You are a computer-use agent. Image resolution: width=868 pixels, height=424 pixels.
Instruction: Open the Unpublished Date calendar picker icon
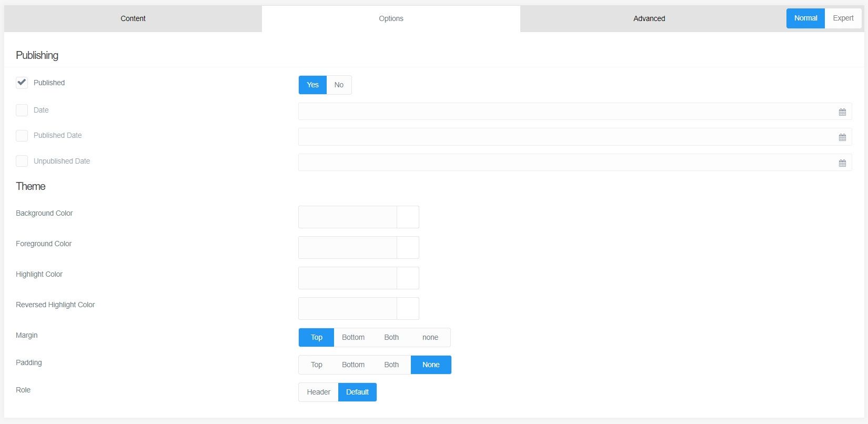(842, 163)
